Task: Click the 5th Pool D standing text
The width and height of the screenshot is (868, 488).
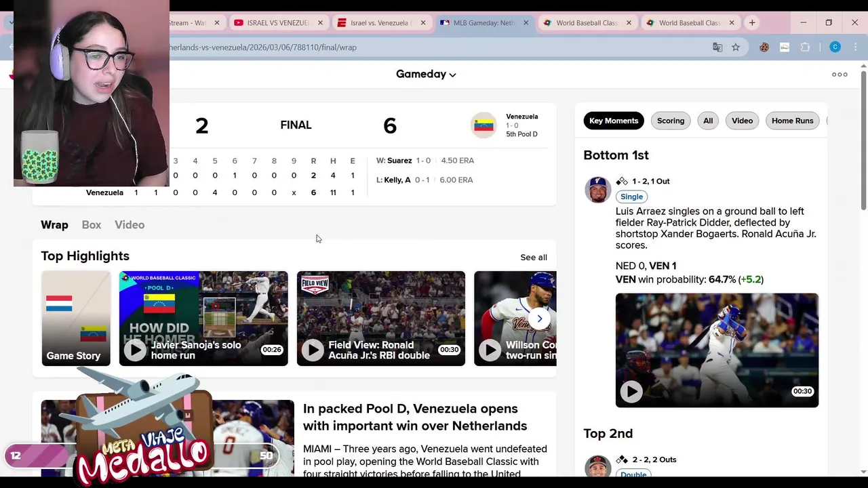Action: pyautogui.click(x=521, y=134)
